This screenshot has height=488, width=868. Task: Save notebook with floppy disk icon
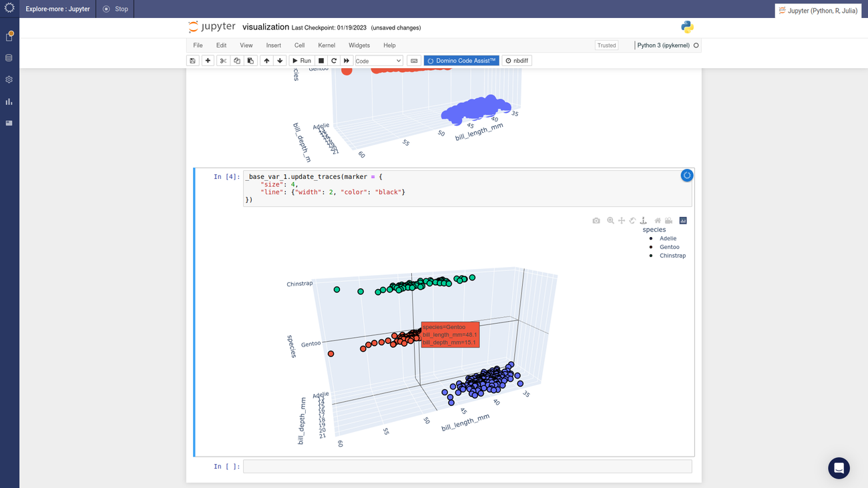tap(193, 61)
